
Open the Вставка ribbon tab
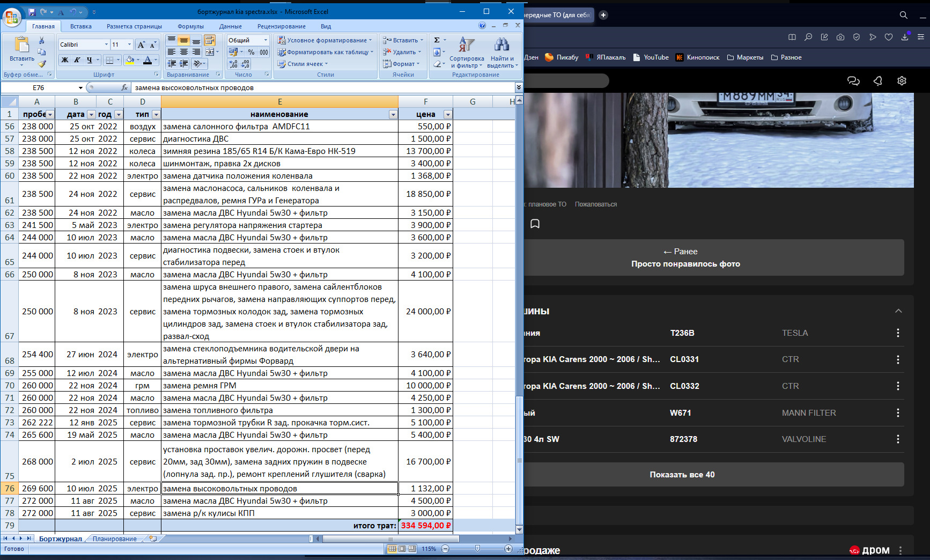point(81,26)
